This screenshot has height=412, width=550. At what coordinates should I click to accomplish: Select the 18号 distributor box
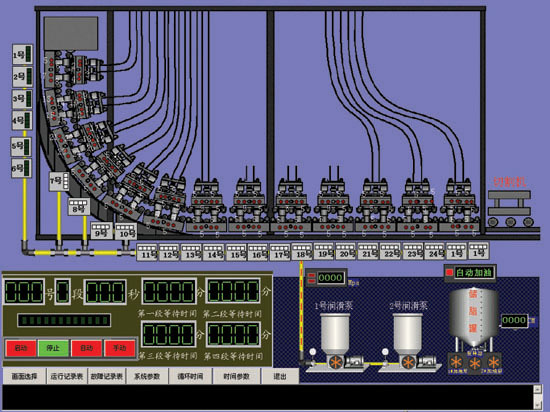tap(302, 252)
